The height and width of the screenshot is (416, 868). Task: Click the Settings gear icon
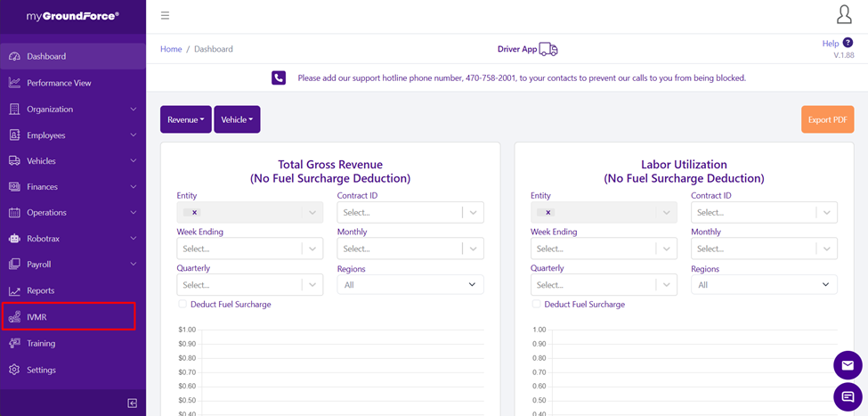pyautogui.click(x=14, y=370)
